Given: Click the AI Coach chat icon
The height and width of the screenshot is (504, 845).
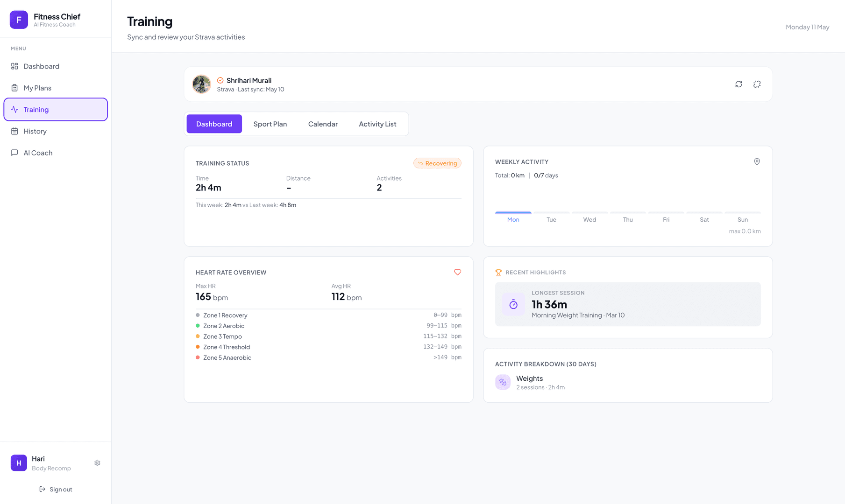Looking at the screenshot, I should tap(14, 153).
